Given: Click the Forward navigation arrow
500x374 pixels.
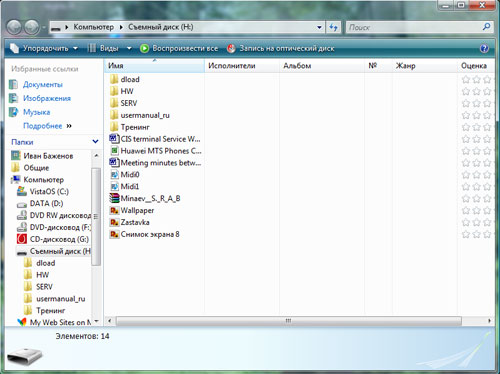Looking at the screenshot, I should point(32,27).
